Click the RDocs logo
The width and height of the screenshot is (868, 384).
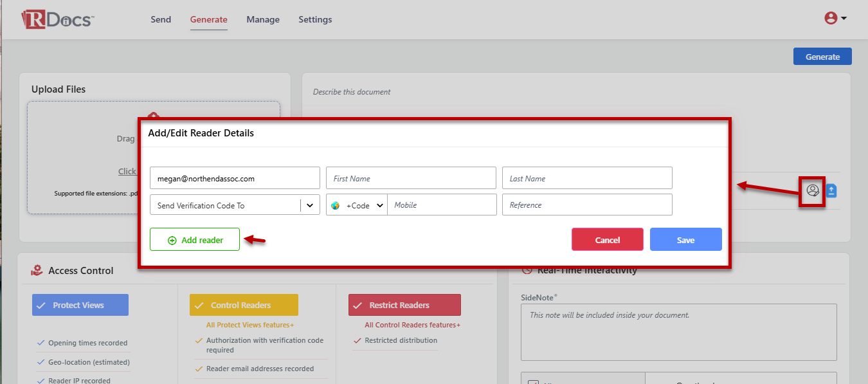pyautogui.click(x=57, y=19)
